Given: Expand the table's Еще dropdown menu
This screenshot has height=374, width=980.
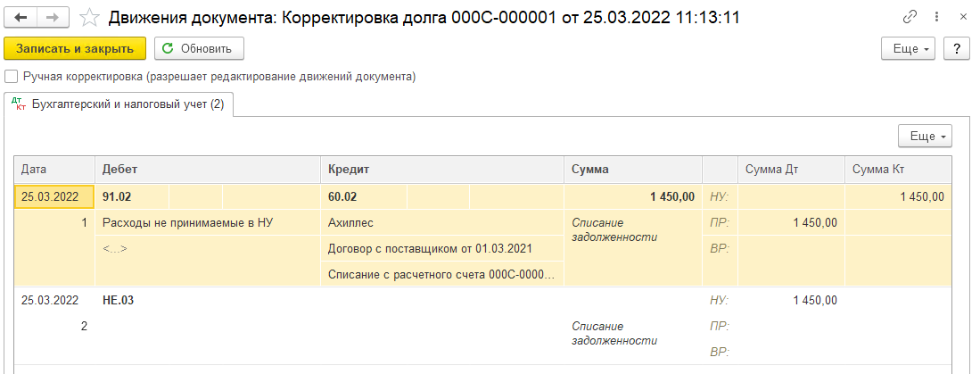Looking at the screenshot, I should point(925,137).
